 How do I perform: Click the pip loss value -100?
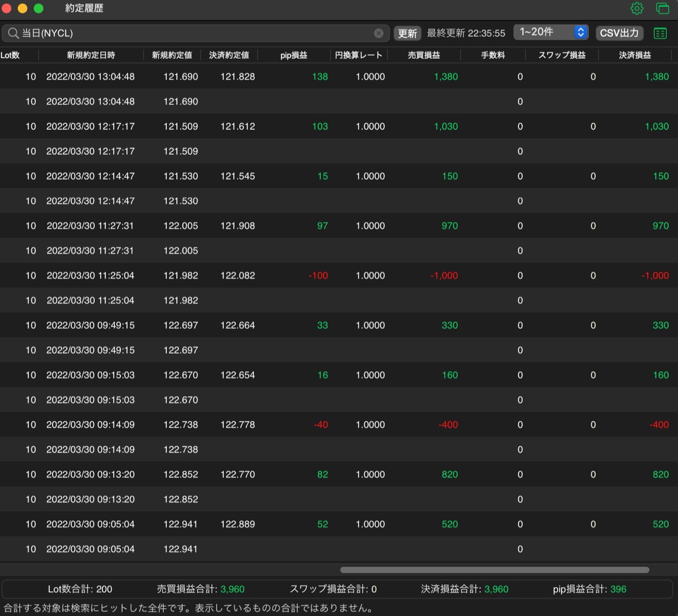[x=318, y=275]
